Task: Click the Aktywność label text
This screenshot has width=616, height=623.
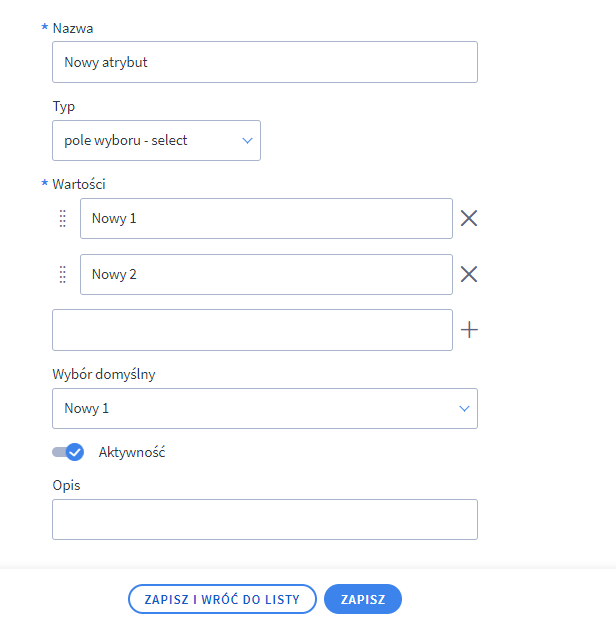Action: point(131,452)
